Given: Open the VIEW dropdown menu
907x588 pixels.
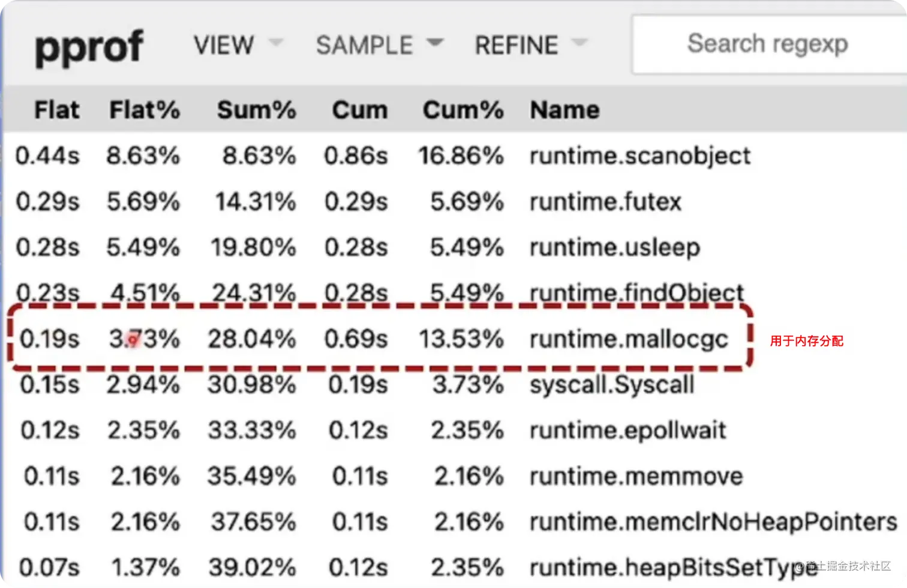Looking at the screenshot, I should (237, 45).
